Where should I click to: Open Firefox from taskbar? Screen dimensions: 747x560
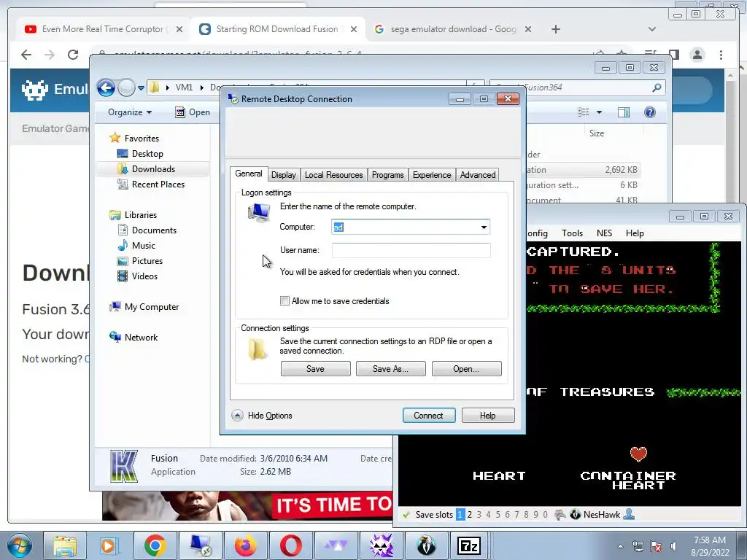[x=245, y=545]
